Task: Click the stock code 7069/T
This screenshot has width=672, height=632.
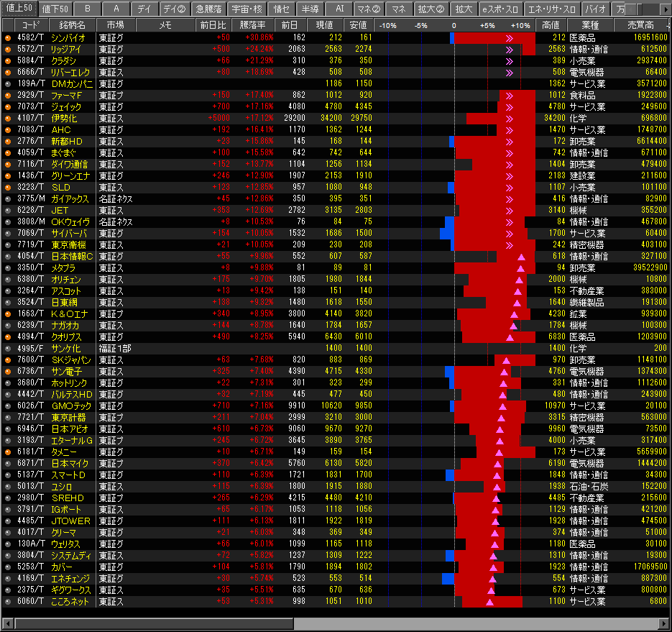Action: coord(31,233)
